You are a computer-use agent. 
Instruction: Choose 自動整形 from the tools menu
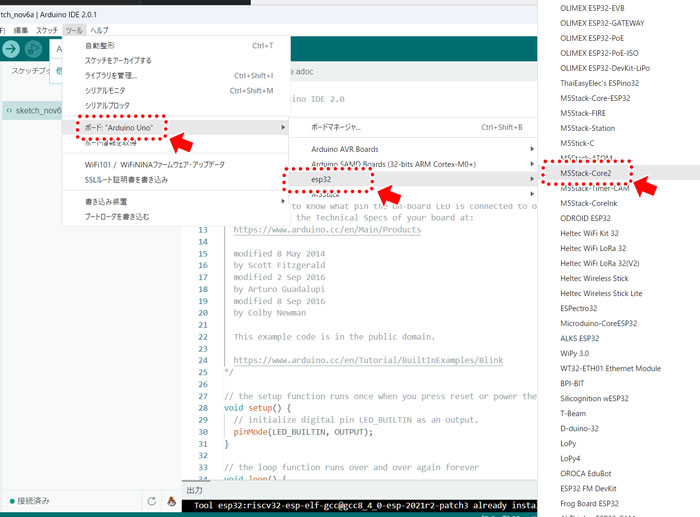(176, 46)
